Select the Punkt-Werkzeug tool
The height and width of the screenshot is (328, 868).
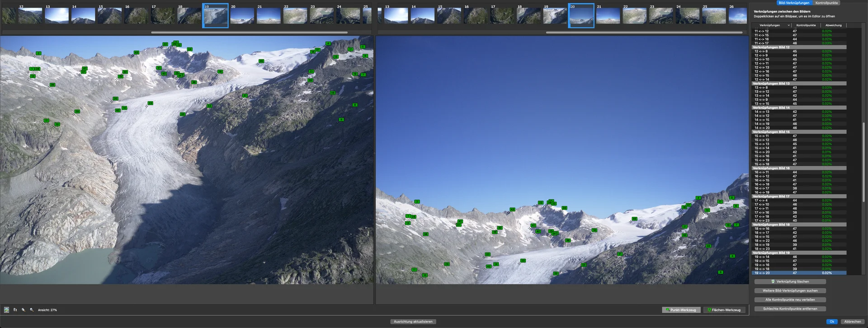[681, 310]
